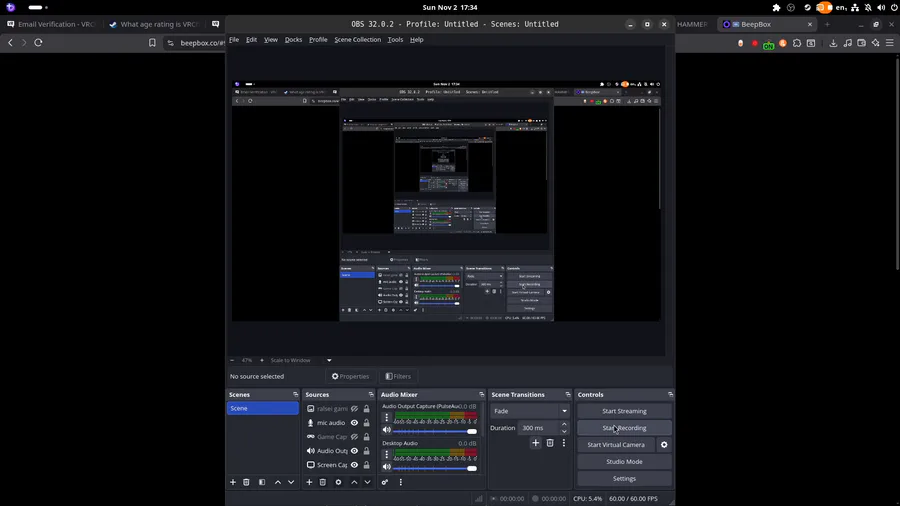The width and height of the screenshot is (900, 506).
Task: Hide the Screen Capture source via its eye icon
Action: click(354, 465)
